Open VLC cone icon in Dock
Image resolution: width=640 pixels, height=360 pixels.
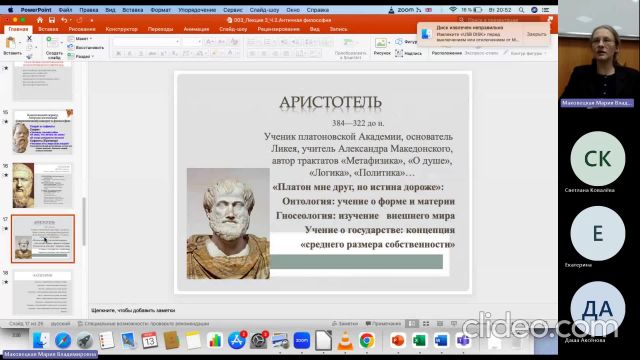[x=345, y=340]
